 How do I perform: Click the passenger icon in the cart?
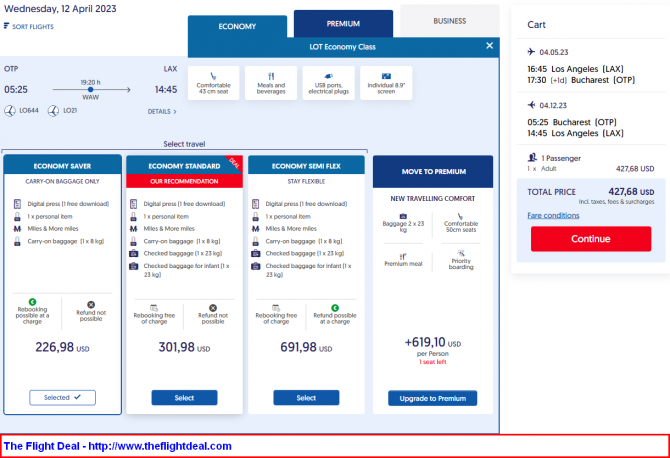click(532, 158)
